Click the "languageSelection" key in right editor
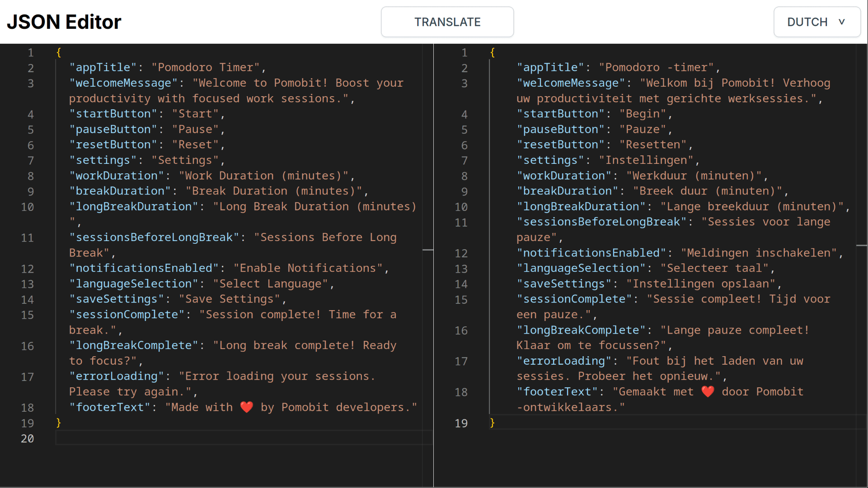Viewport: 868px width, 488px height. 581,268
